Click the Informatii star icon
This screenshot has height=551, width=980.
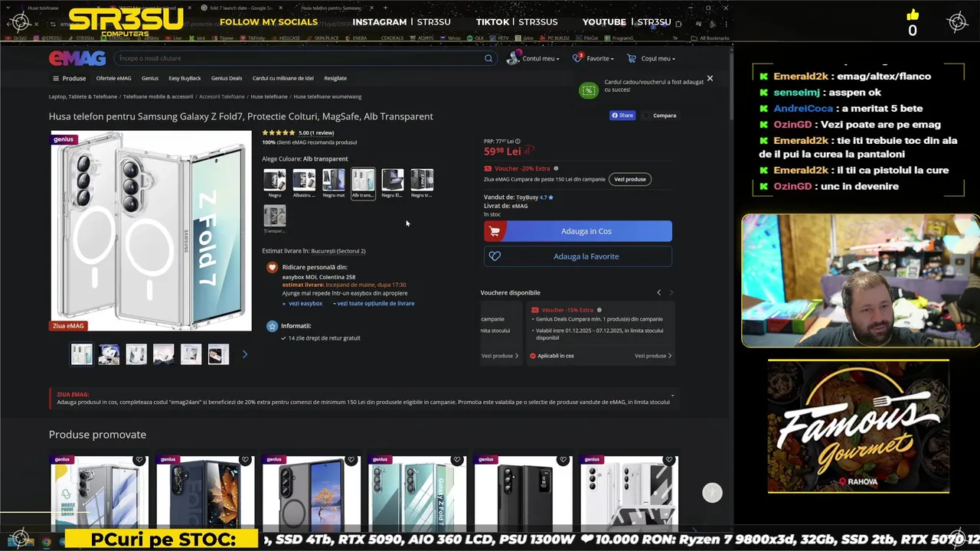click(x=272, y=326)
